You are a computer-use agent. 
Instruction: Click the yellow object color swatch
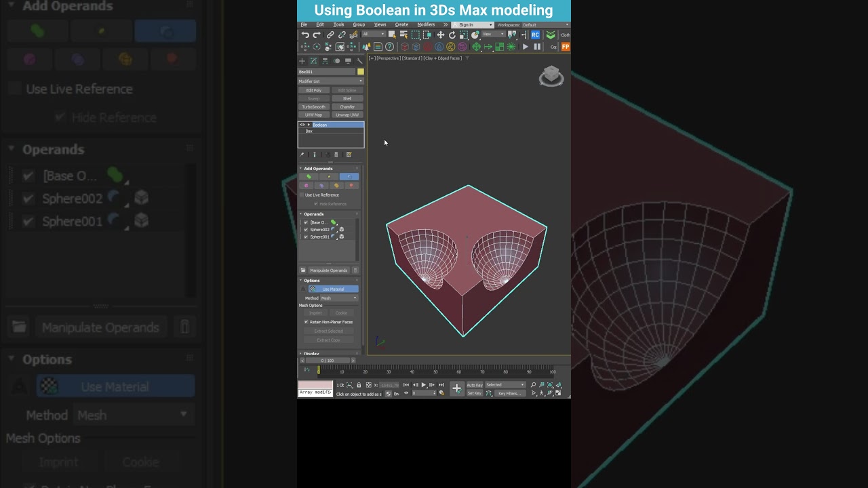click(361, 72)
